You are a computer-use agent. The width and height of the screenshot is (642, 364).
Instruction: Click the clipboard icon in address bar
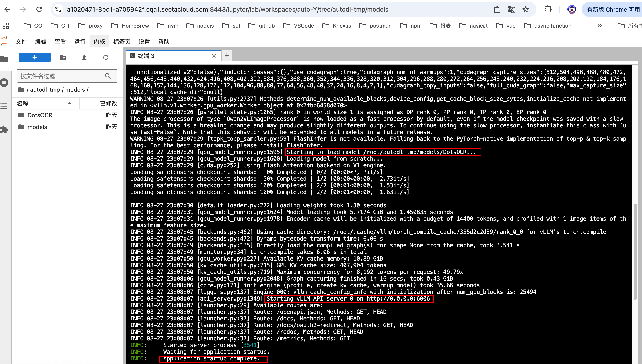click(497, 10)
